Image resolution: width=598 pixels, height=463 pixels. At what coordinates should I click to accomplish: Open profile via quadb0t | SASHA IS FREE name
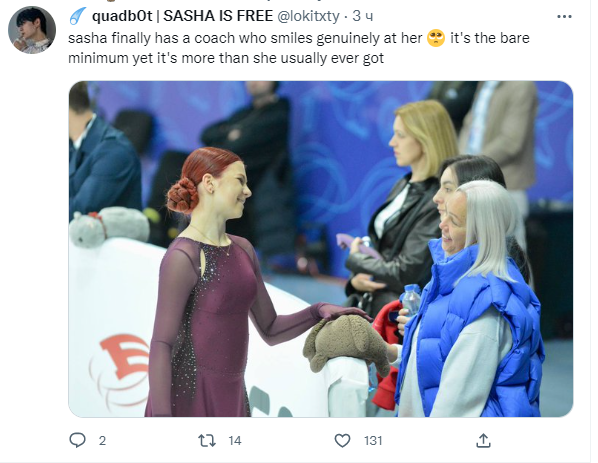coord(182,16)
